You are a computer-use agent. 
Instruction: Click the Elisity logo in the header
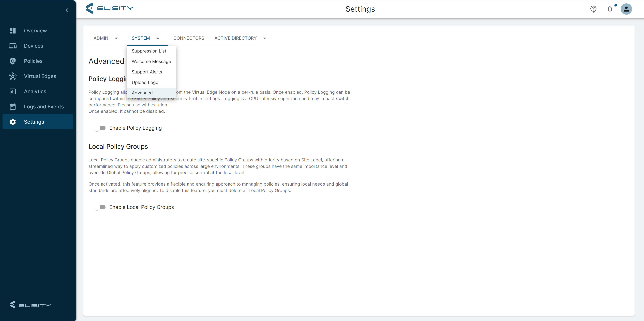pyautogui.click(x=110, y=8)
